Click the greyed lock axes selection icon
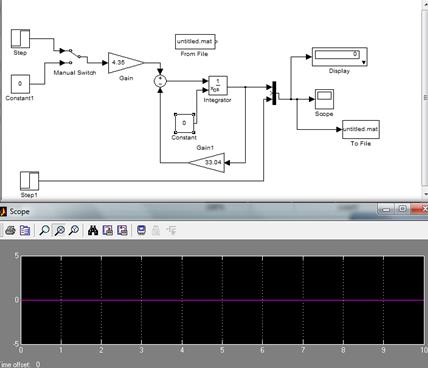The height and width of the screenshot is (368, 428). click(156, 230)
